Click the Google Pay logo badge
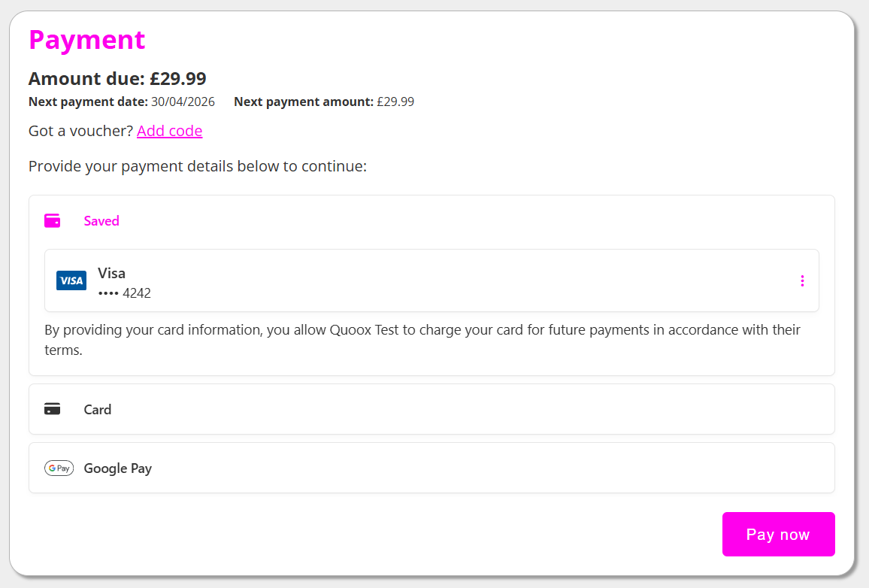Image resolution: width=869 pixels, height=588 pixels. [59, 468]
